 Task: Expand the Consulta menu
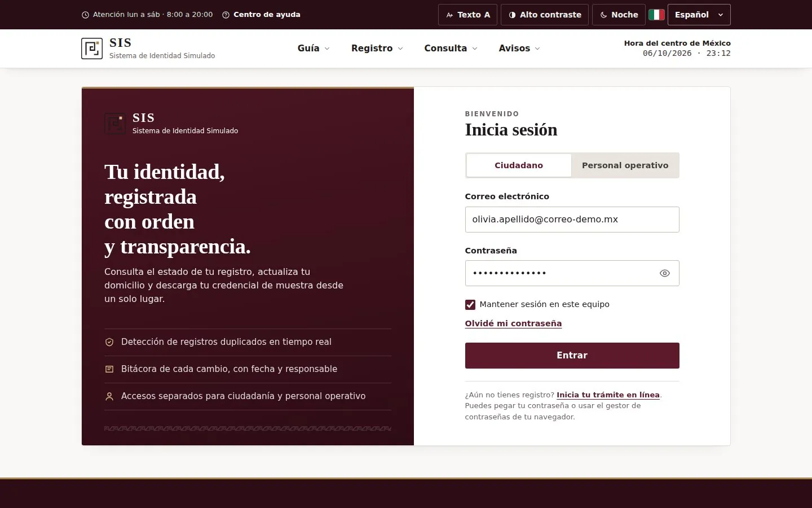[x=451, y=49]
